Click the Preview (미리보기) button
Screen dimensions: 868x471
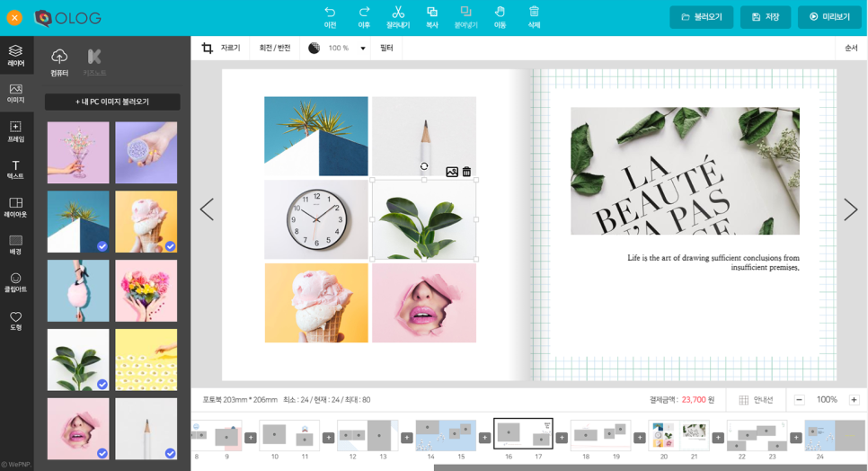(x=829, y=17)
